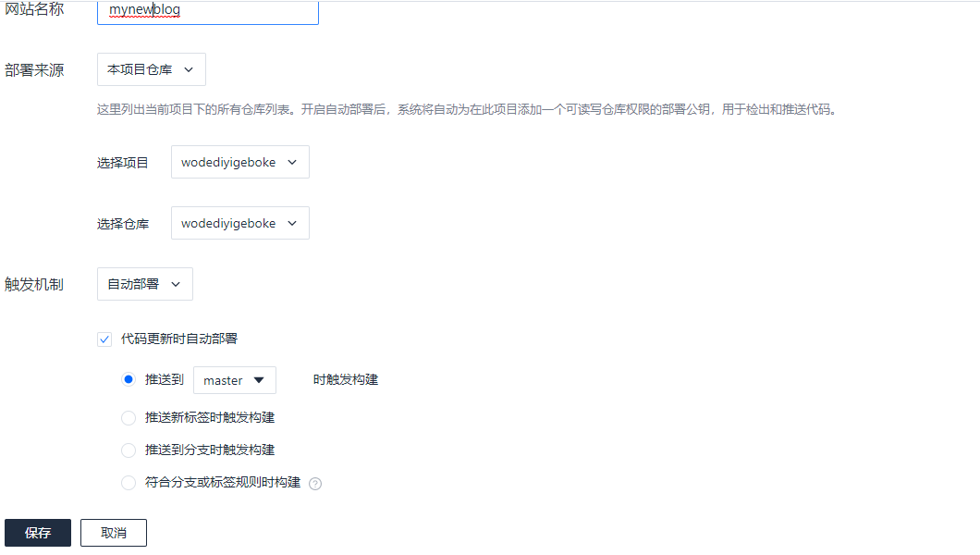
Task: Open the 本项目仓库 deployment source dropdown
Action: click(x=152, y=69)
